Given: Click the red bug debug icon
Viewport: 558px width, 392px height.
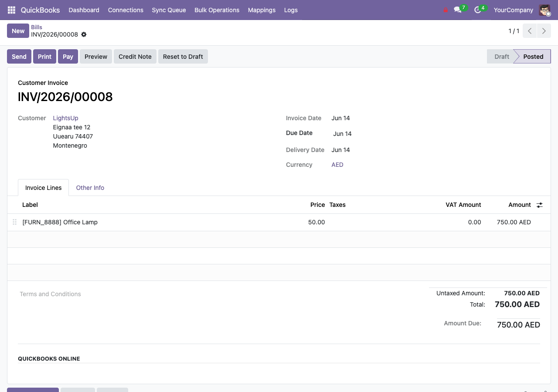Looking at the screenshot, I should tap(446, 10).
